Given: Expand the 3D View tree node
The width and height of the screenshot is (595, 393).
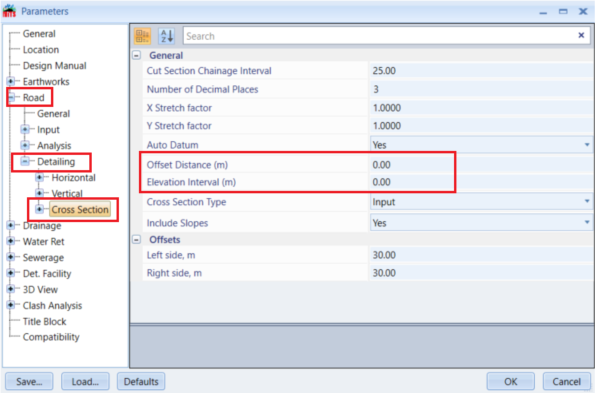Looking at the screenshot, I should click(x=11, y=289).
